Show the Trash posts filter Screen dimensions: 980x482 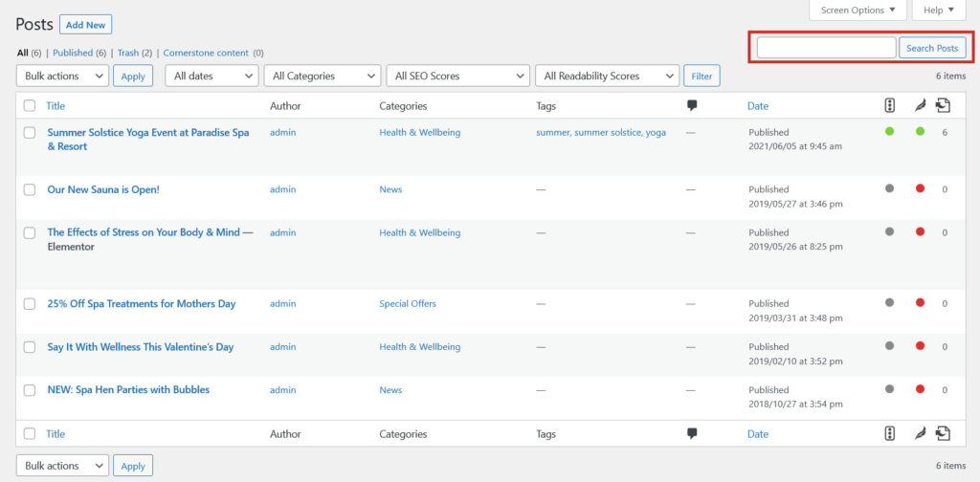[x=128, y=53]
